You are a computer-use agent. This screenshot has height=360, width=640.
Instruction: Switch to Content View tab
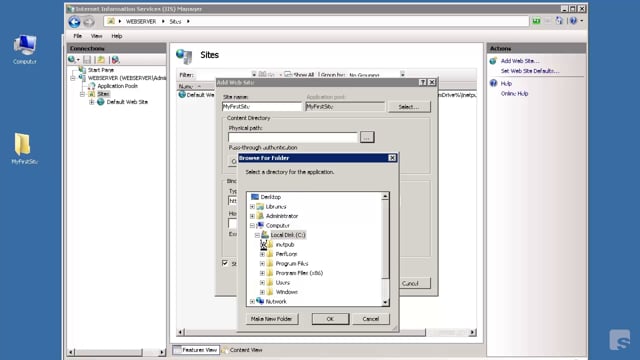tap(242, 350)
